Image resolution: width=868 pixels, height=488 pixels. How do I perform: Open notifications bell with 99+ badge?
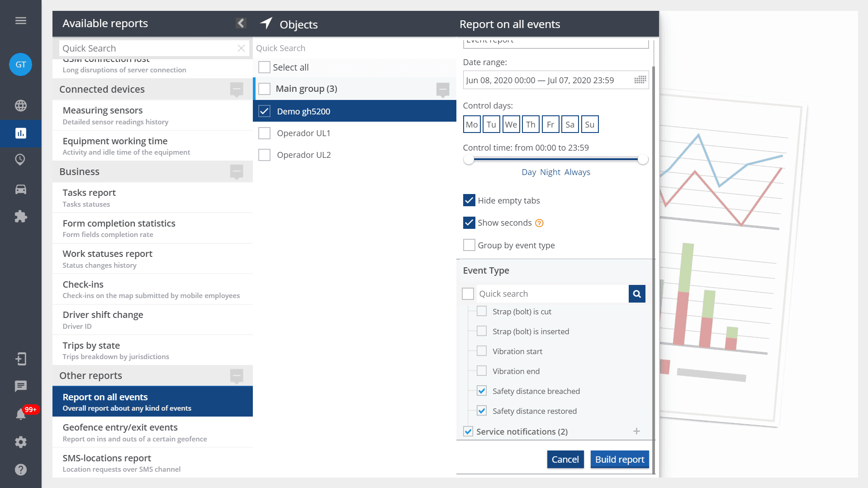(x=21, y=414)
